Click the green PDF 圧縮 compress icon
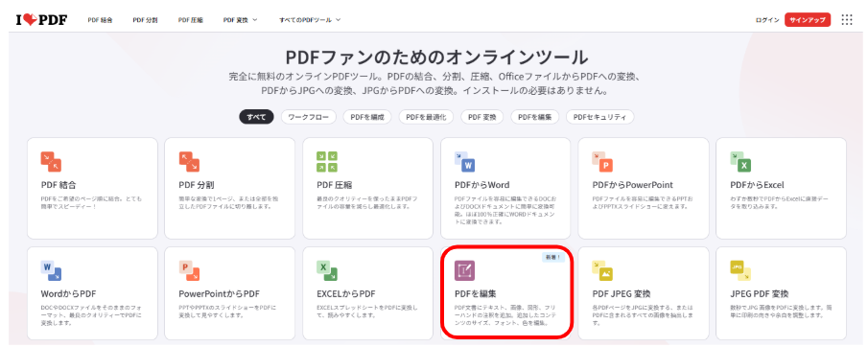868x347 pixels. 327,162
